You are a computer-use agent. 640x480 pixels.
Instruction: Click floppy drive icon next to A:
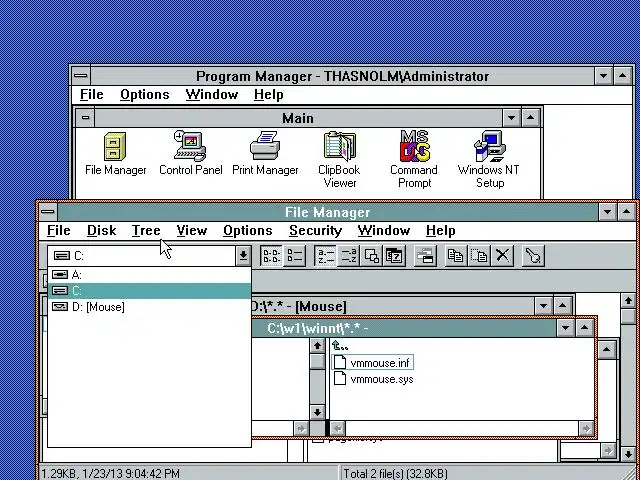point(60,275)
